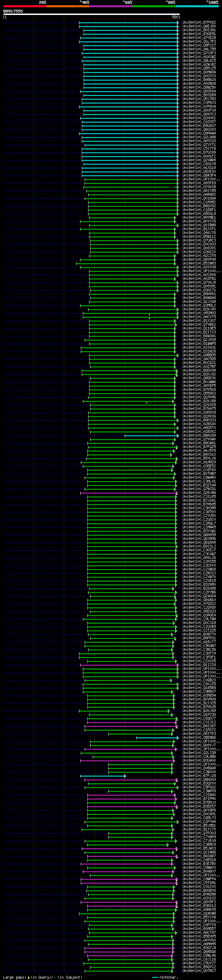Click the UniRef100_Q703F3 label
The height and width of the screenshot is (980, 222).
199,53
